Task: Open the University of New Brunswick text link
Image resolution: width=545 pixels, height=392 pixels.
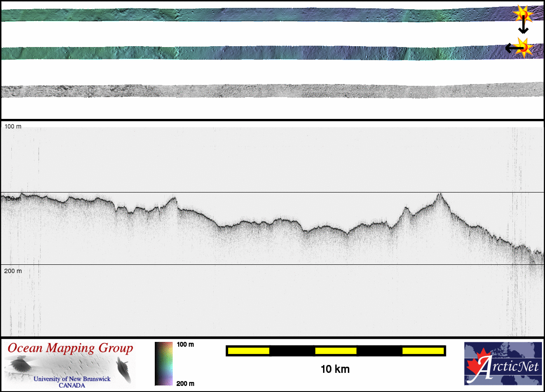Action: point(72,379)
